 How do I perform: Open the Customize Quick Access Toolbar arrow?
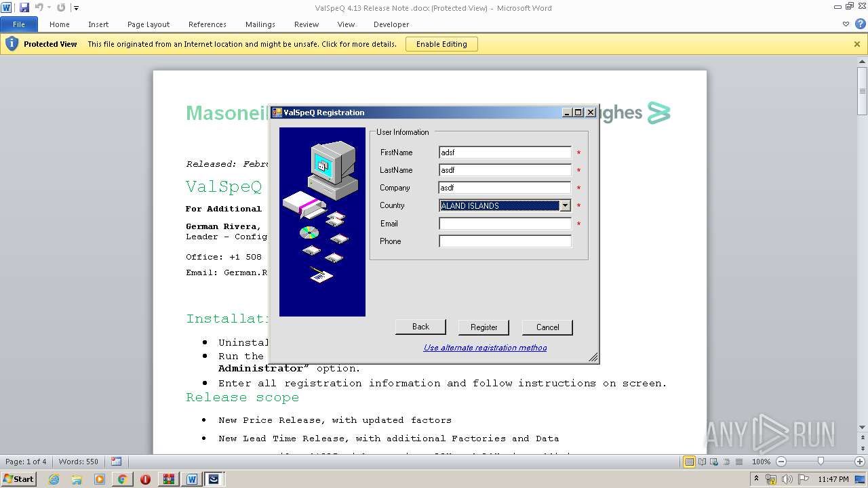(x=76, y=8)
